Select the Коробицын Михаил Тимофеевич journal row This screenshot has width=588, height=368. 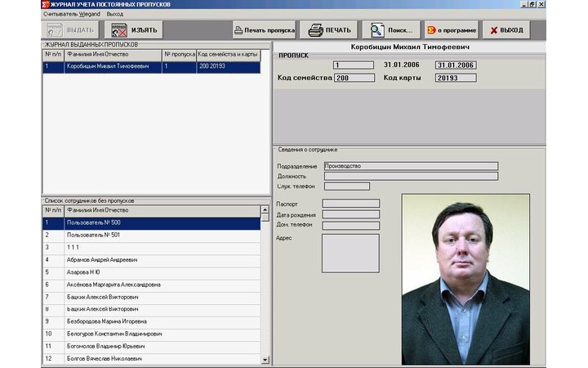tap(151, 66)
